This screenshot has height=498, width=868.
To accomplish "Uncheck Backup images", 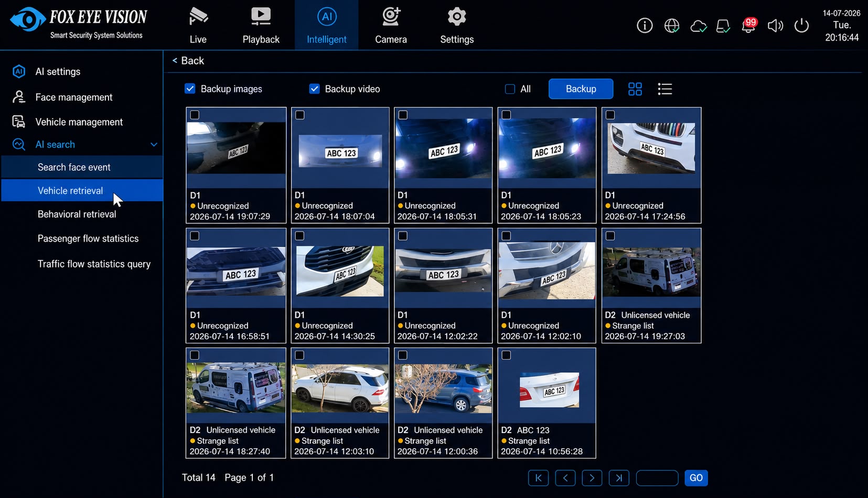I will tap(190, 89).
